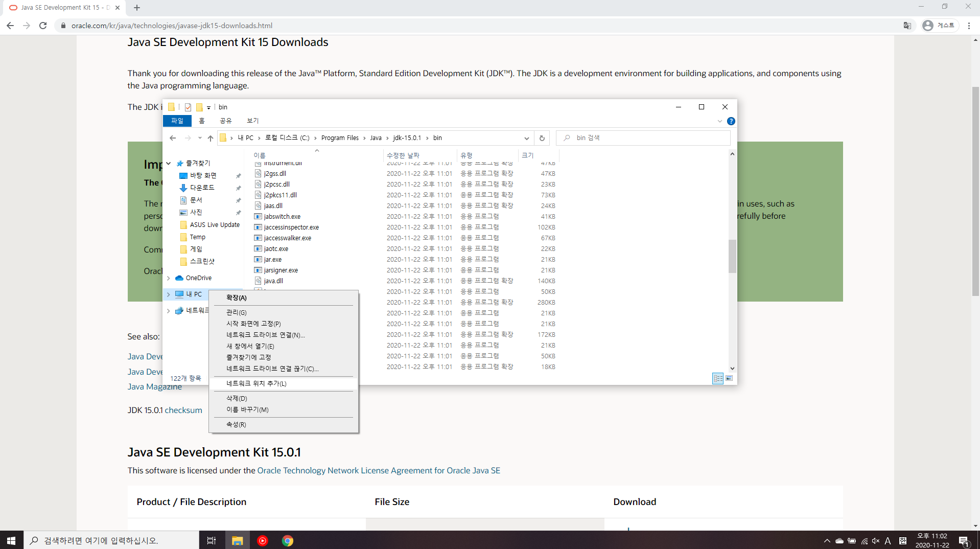Viewport: 980px width, 549px height.
Task: Show hidden tray icons chevron
Action: (x=827, y=540)
